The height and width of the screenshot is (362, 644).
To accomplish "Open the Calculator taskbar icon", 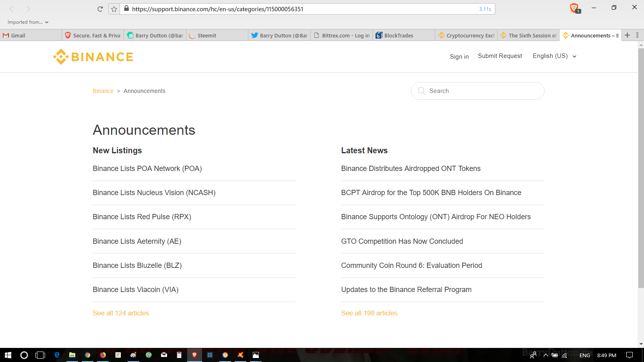I will [x=179, y=355].
